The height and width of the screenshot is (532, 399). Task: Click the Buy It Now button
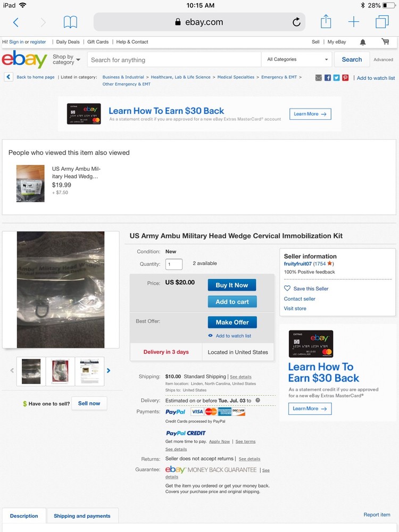pyautogui.click(x=232, y=285)
